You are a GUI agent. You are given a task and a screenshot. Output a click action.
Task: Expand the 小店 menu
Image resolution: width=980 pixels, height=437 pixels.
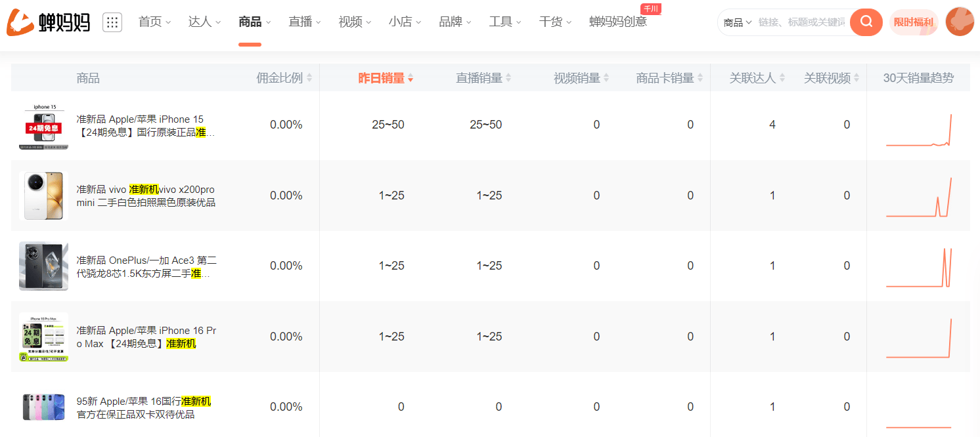405,22
